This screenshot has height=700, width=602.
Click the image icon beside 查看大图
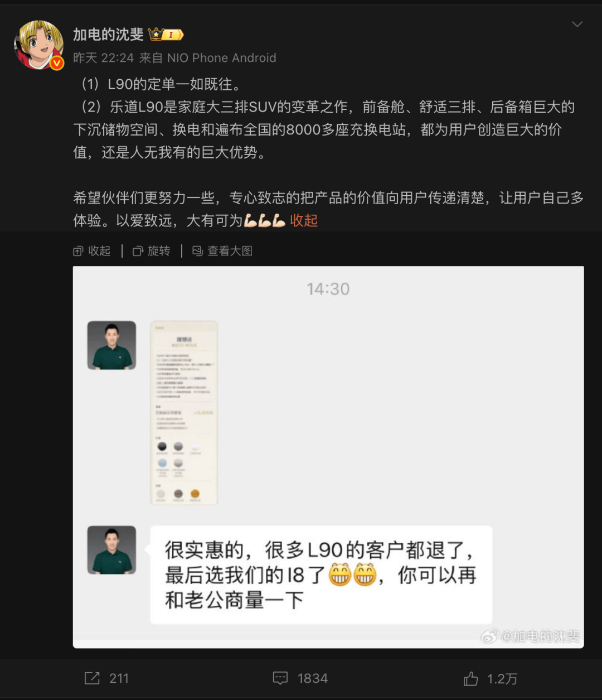[x=197, y=251]
